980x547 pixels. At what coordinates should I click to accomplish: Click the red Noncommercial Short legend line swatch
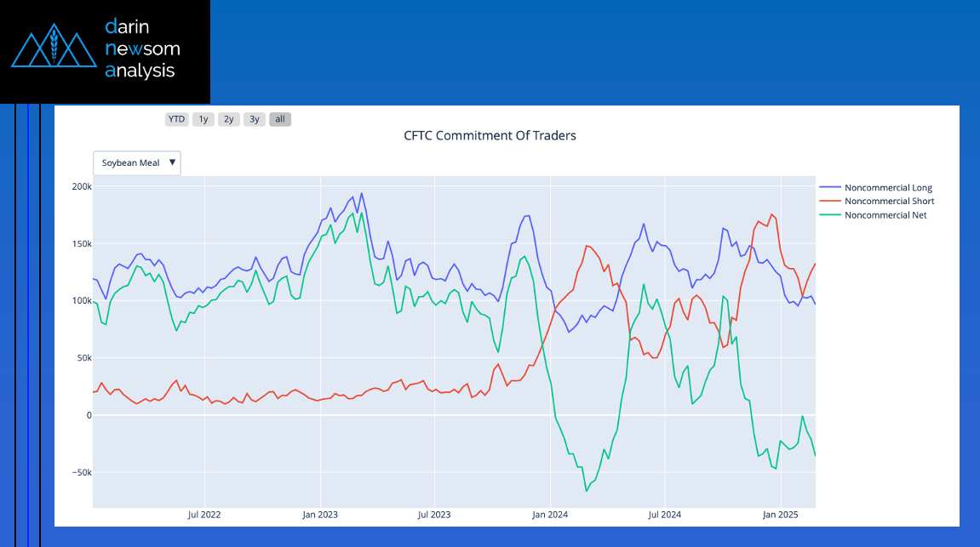point(830,201)
